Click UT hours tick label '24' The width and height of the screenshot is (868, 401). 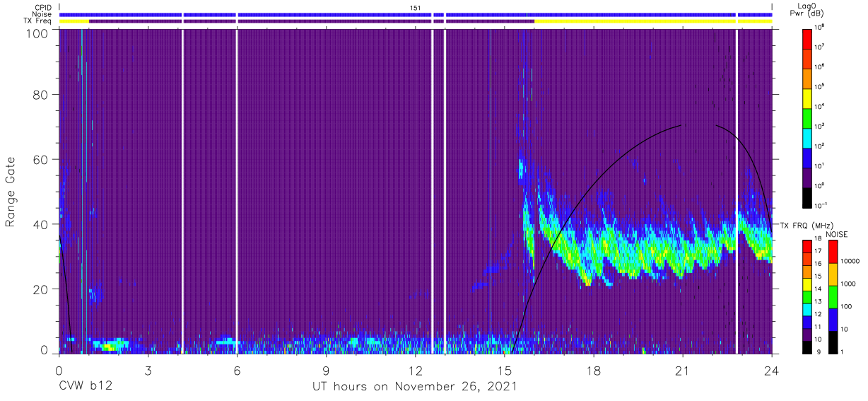tap(771, 370)
